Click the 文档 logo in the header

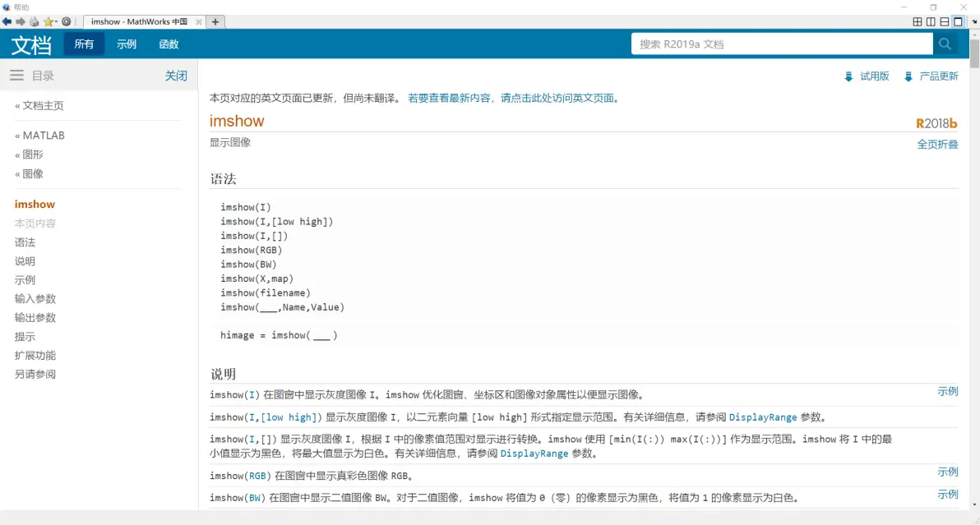coord(31,45)
